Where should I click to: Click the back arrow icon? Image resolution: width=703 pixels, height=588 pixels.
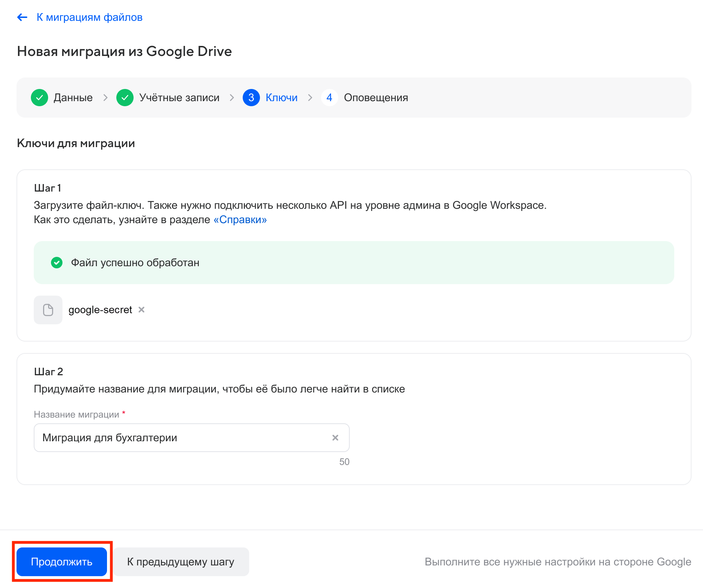(22, 17)
